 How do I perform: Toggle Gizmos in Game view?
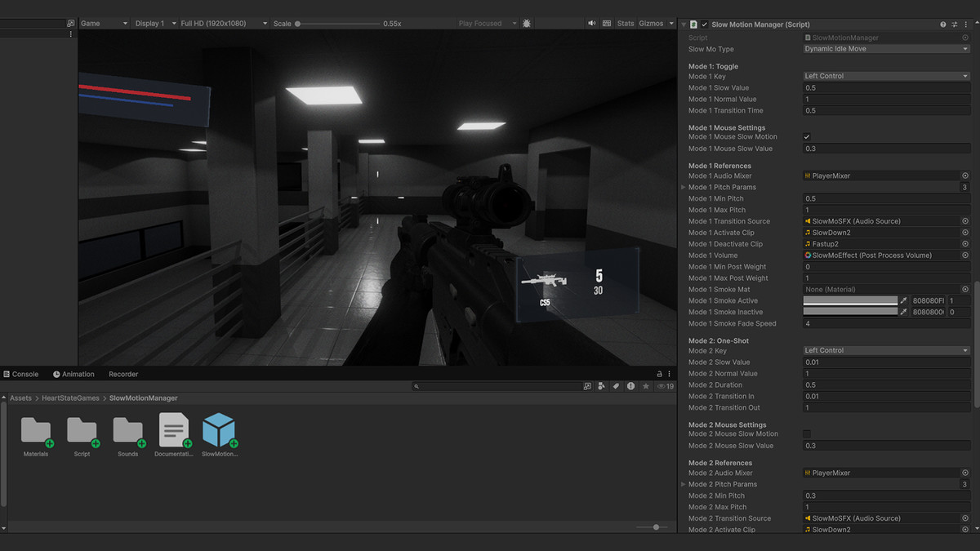pyautogui.click(x=652, y=24)
